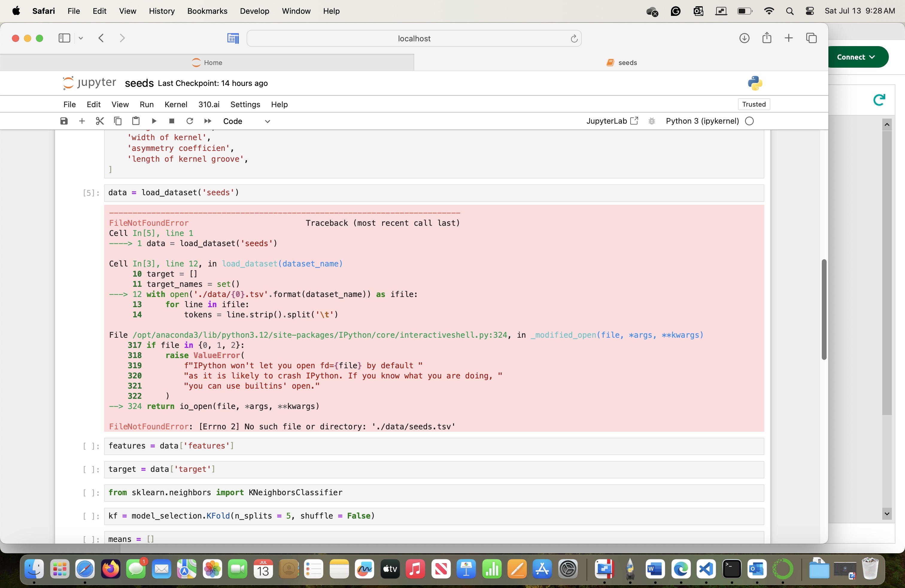Click the debugger bug icon next to JupyterLab
This screenshot has width=905, height=588.
tap(652, 121)
